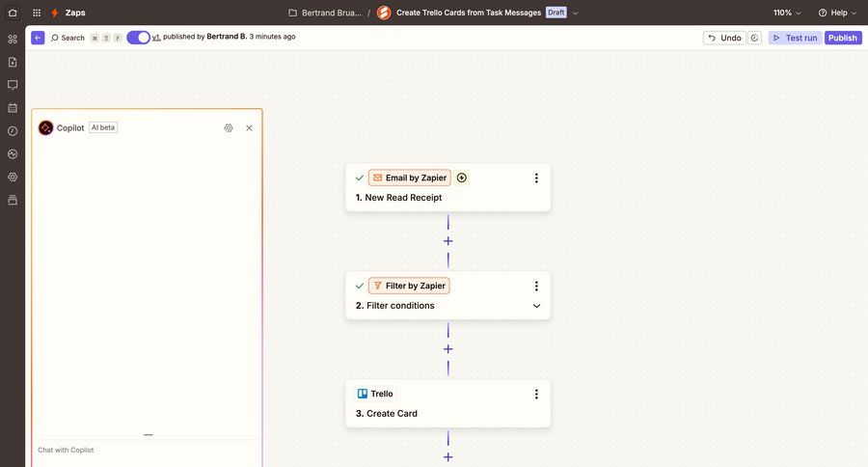Click the Undo button
Image resolution: width=868 pixels, height=467 pixels.
[724, 38]
